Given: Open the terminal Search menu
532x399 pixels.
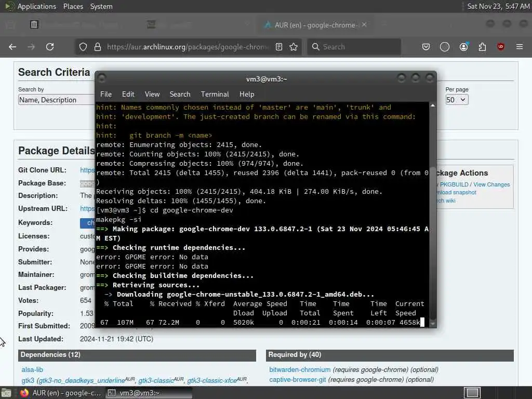Looking at the screenshot, I should pos(180,95).
